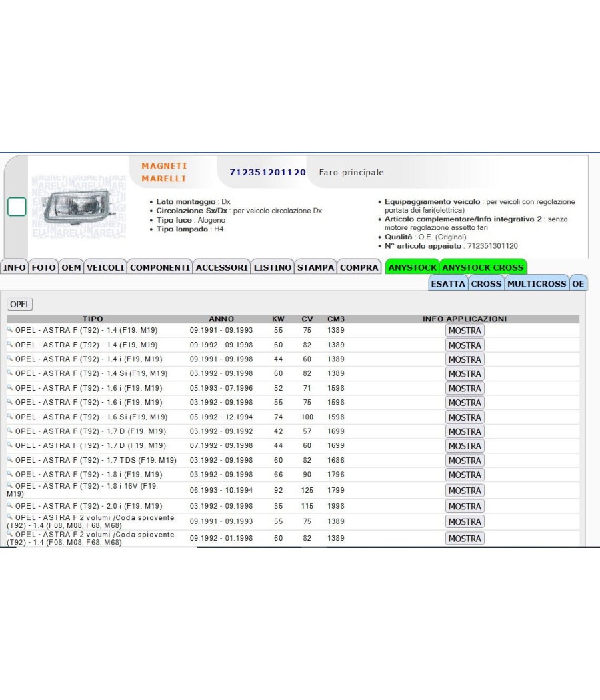Viewport: 600px width, 700px height.
Task: Click magnifier icon for Astra 1.4 55 kW 09.1991-09.1993
Action: pos(10,330)
